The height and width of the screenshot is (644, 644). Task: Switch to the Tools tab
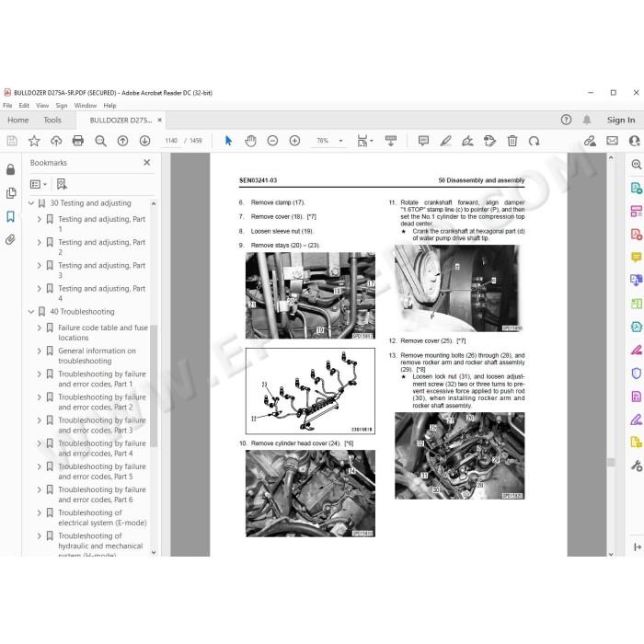tap(52, 120)
